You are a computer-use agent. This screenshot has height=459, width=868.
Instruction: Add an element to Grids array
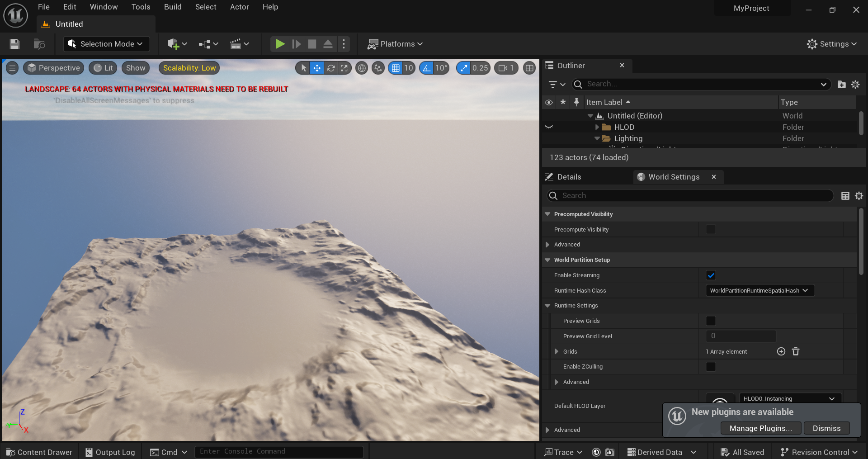(x=781, y=351)
